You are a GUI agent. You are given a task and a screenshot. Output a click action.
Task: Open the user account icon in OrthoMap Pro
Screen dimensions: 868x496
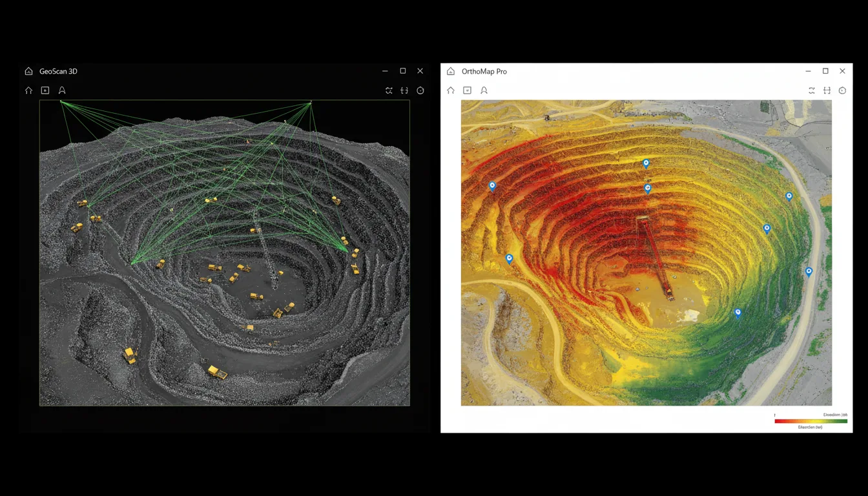484,90
